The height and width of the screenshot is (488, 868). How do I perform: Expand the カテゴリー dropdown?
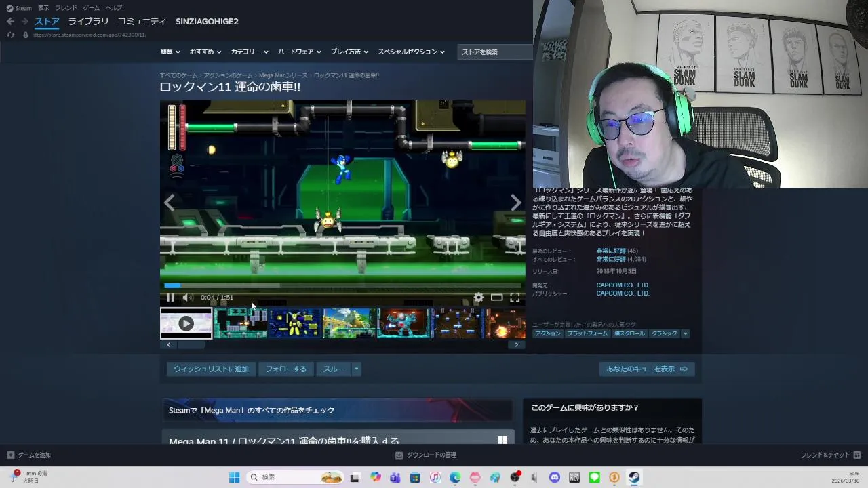[249, 52]
